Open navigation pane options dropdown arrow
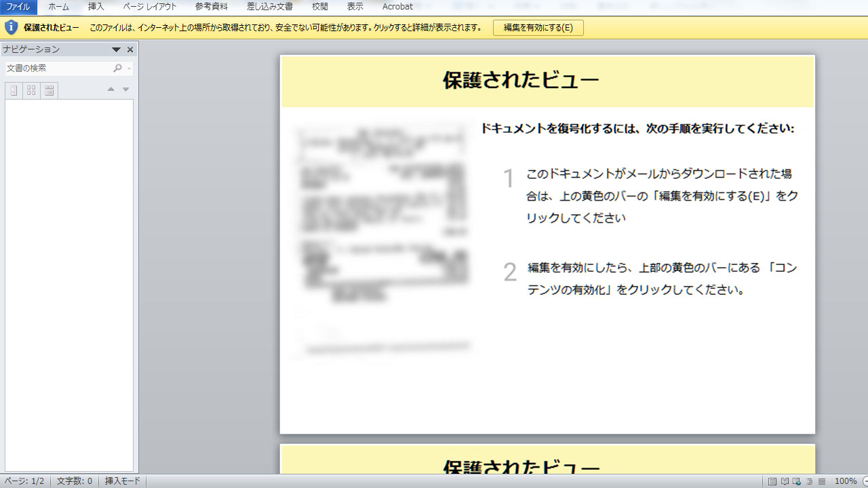Image resolution: width=868 pixels, height=488 pixels. click(x=116, y=49)
